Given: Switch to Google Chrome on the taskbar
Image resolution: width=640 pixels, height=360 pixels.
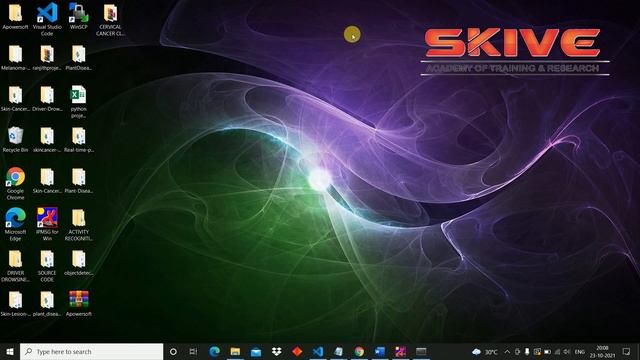Looking at the screenshot, I should [x=359, y=351].
